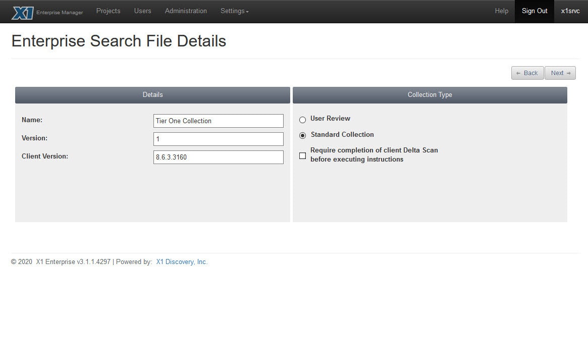The width and height of the screenshot is (588, 364).
Task: Expand the Settings dropdown
Action: click(234, 11)
